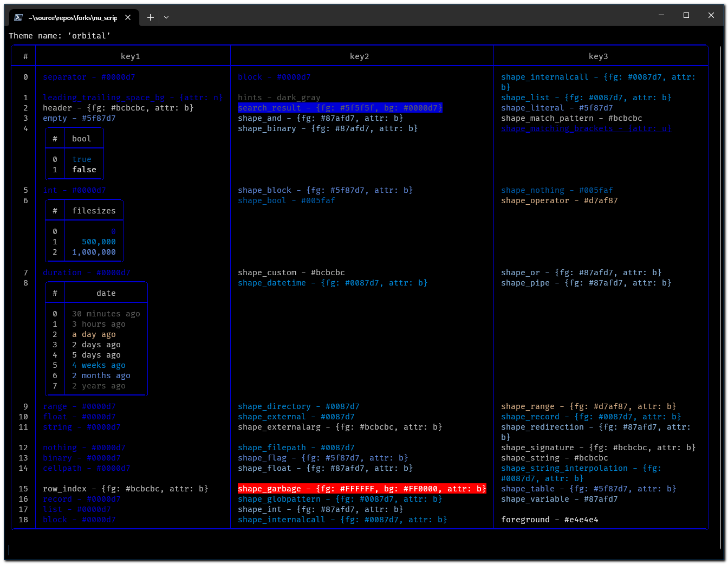Click the date table header
728x564 pixels.
(x=106, y=293)
